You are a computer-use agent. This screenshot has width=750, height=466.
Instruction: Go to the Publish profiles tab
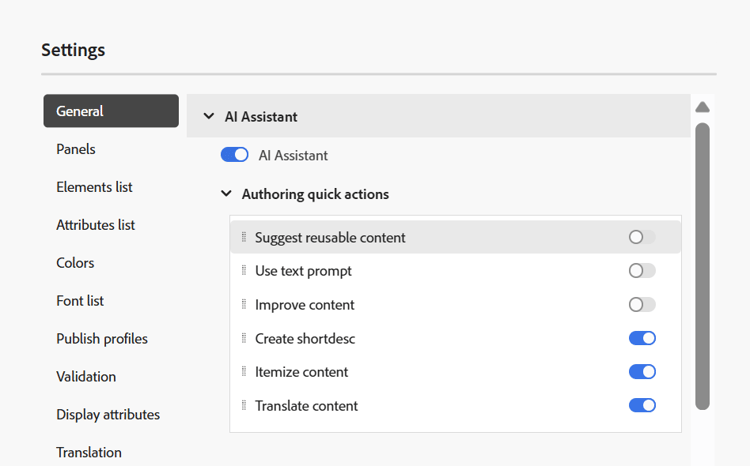click(102, 339)
